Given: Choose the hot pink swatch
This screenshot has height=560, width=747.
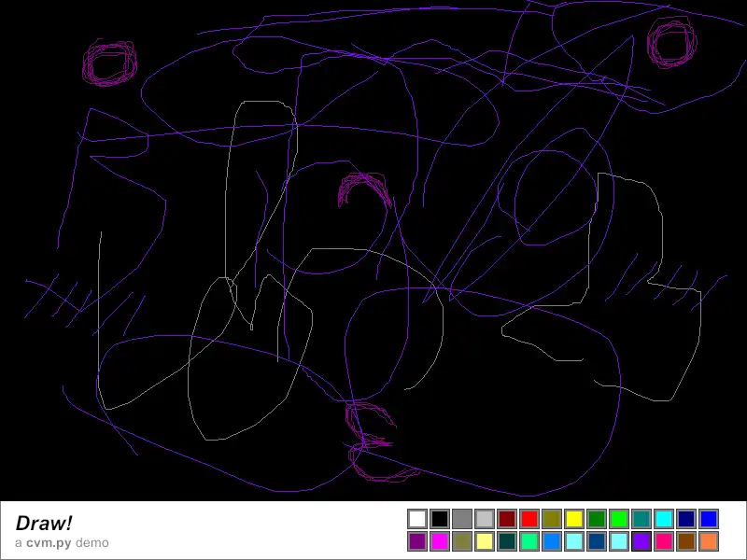Looking at the screenshot, I should (x=664, y=541).
